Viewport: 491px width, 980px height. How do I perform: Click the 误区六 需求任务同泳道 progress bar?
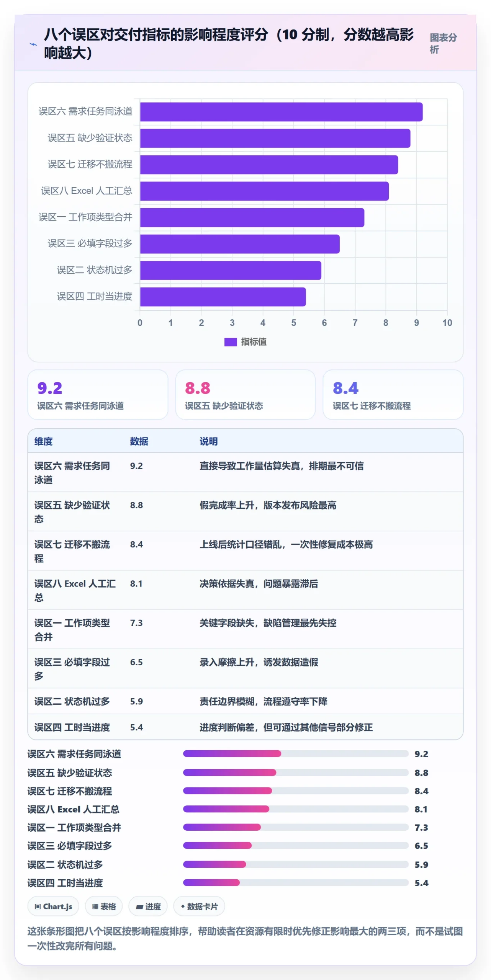click(x=296, y=754)
